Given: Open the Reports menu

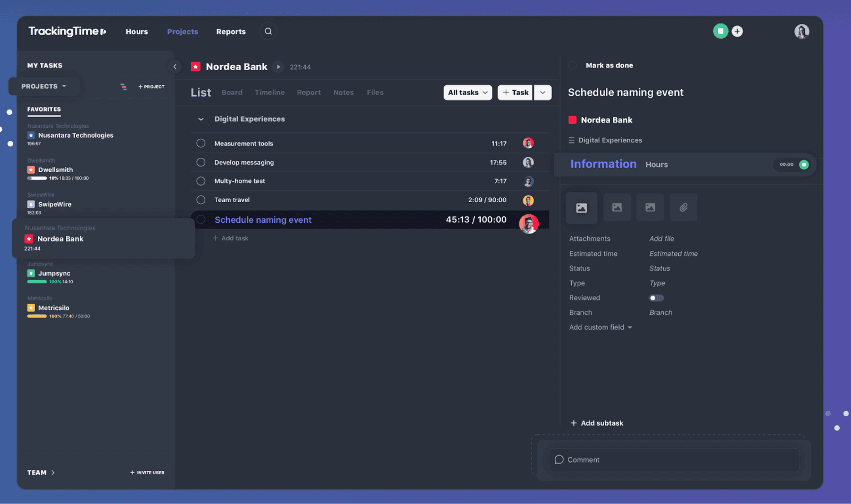Looking at the screenshot, I should [x=231, y=32].
